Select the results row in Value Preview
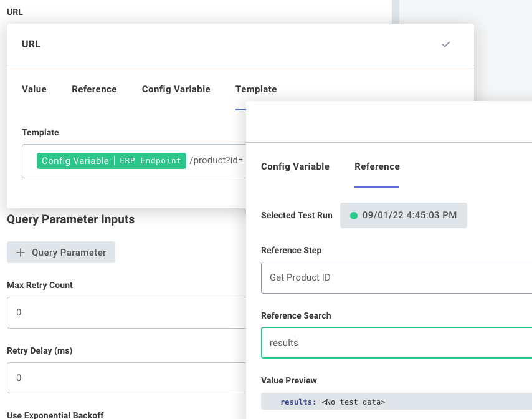 point(396,402)
